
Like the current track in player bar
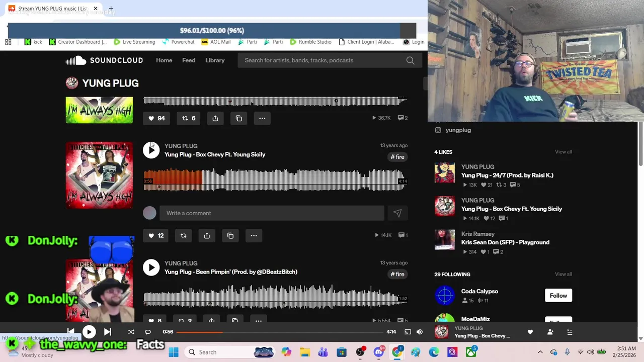[530, 332]
